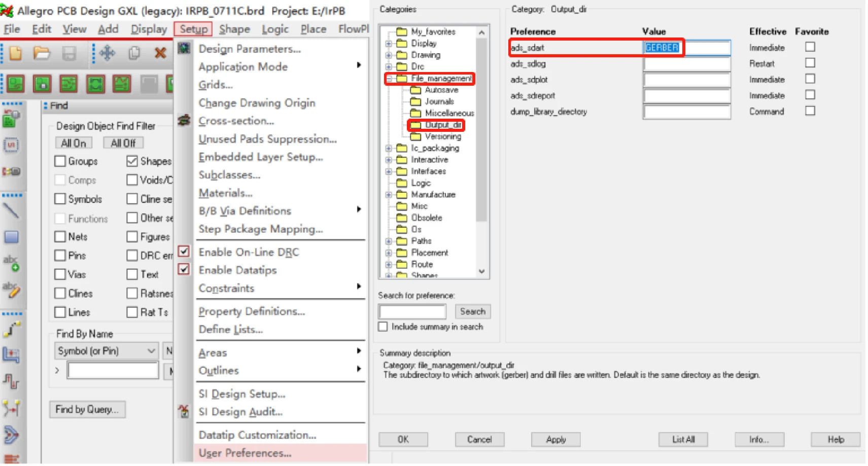Open the Shape menu in menu bar
The image size is (868, 466).
tap(234, 29)
